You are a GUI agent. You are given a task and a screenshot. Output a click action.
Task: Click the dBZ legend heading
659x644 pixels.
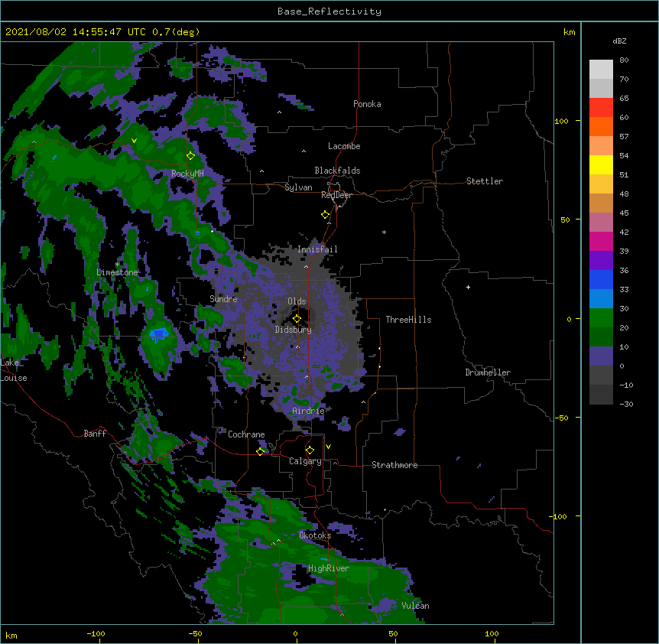[x=619, y=41]
